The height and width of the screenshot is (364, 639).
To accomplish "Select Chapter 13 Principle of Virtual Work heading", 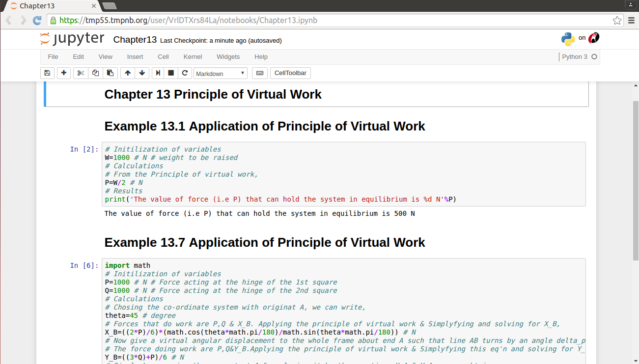I will tap(213, 94).
